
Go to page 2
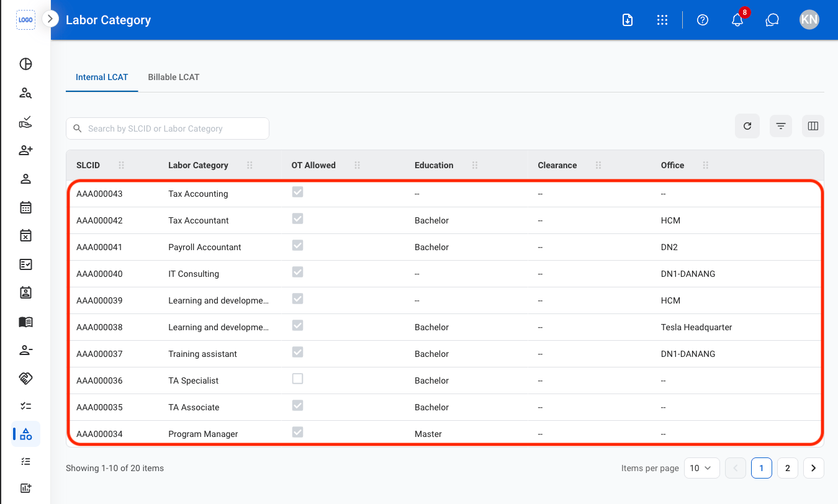click(x=788, y=468)
